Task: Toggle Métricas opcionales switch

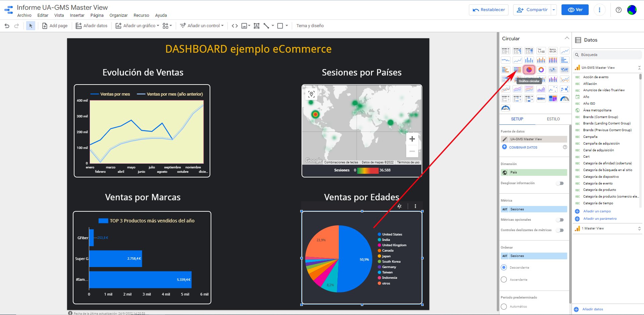Action: pos(560,220)
